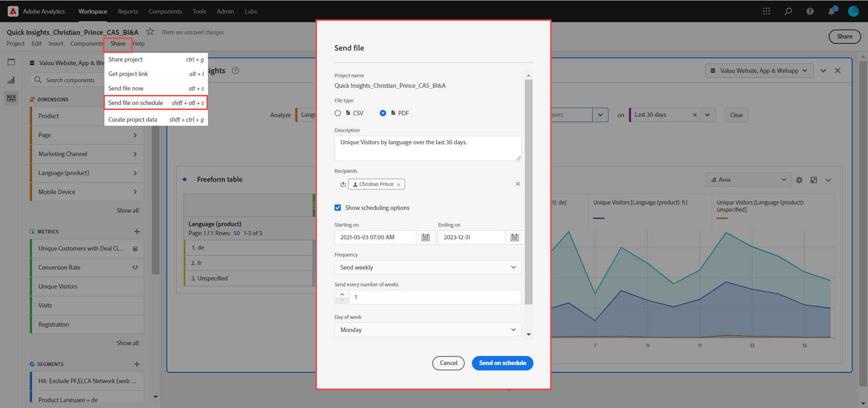Image resolution: width=868 pixels, height=408 pixels.
Task: Open the Day of week Monday dropdown
Action: click(x=428, y=330)
